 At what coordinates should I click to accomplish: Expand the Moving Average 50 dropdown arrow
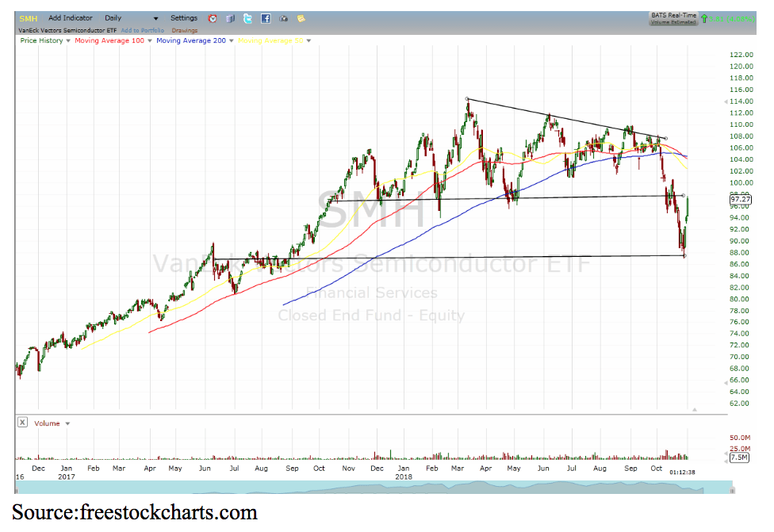[x=308, y=41]
